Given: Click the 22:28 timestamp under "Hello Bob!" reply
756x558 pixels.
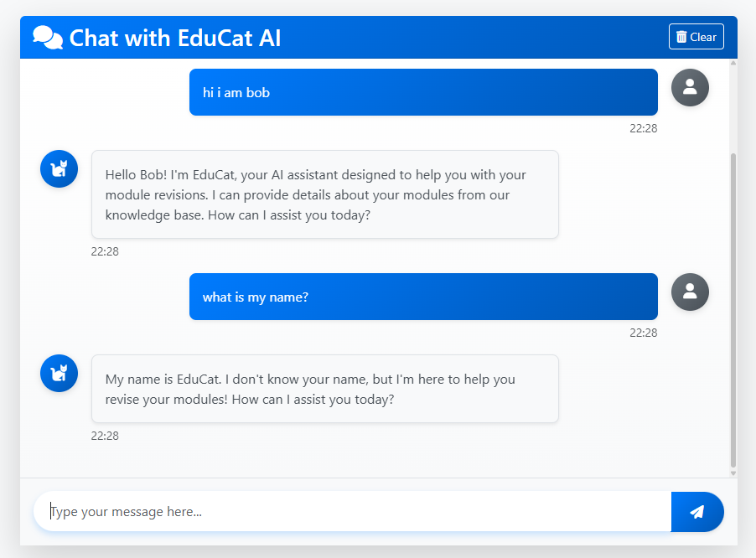Looking at the screenshot, I should click(105, 251).
